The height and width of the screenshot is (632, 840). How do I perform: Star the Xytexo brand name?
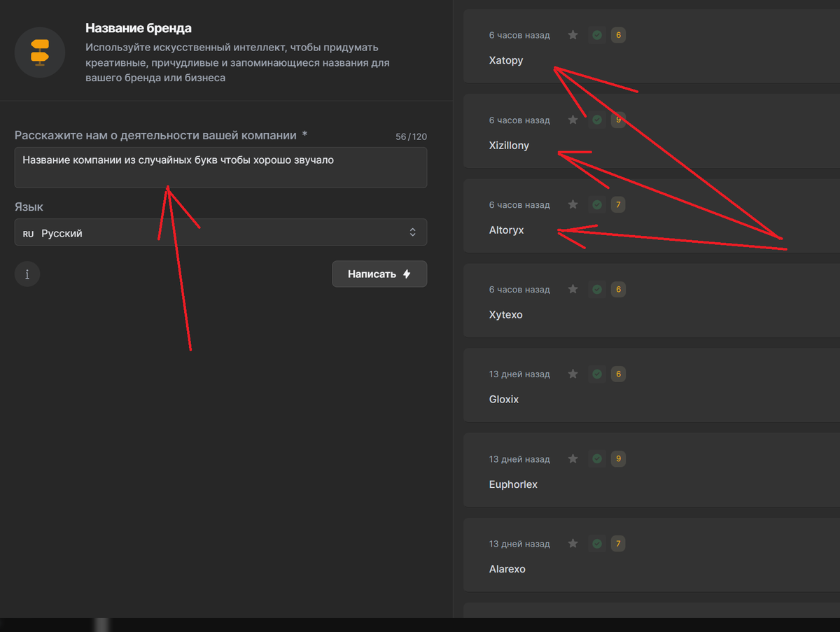tap(573, 289)
